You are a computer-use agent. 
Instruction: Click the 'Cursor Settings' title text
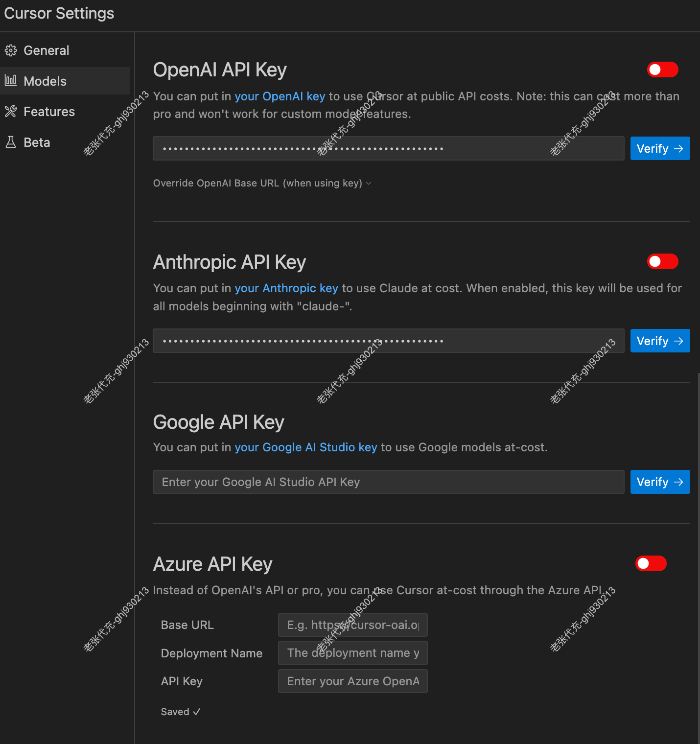tap(59, 13)
